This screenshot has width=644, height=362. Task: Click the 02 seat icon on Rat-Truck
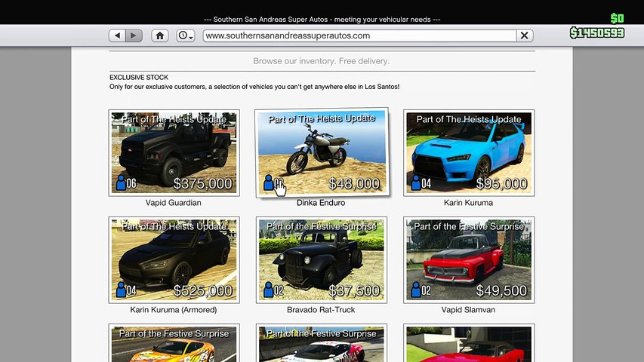[273, 290]
